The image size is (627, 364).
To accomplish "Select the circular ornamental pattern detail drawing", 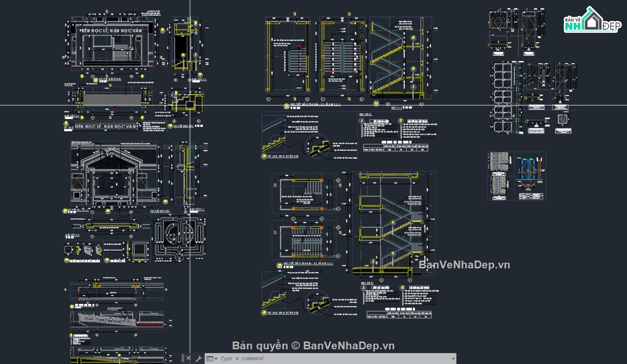I will 181,239.
